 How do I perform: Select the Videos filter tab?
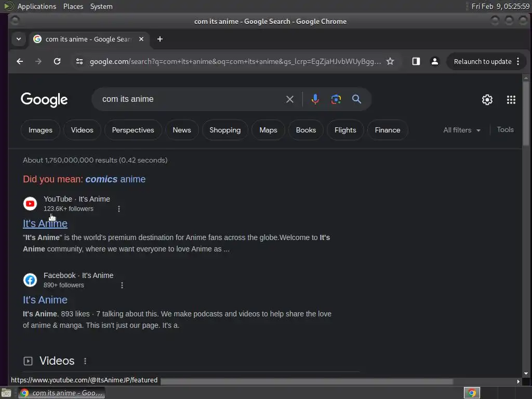tap(82, 130)
